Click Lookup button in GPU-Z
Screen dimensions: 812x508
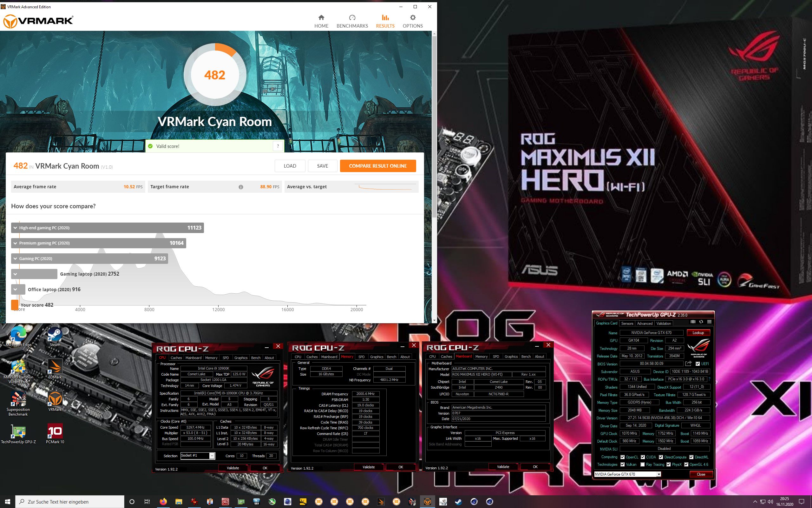pos(698,333)
